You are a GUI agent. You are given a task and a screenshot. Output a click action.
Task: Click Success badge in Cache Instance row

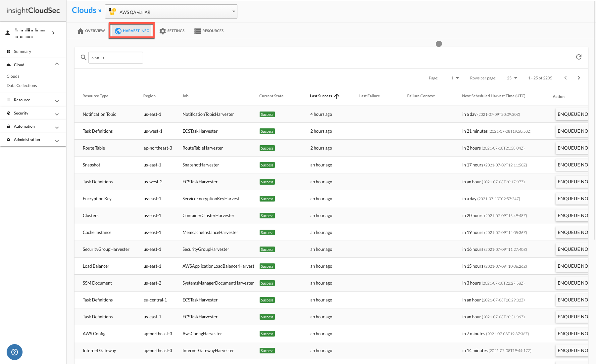267,233
